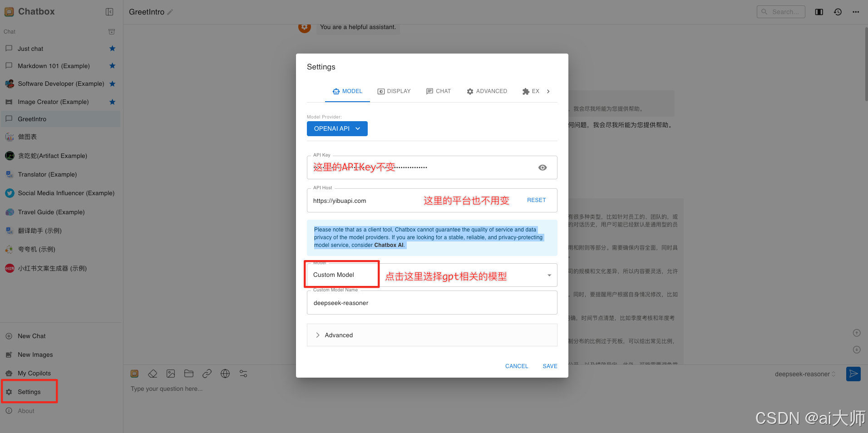Jump to bottom with down-arrow circle

[x=857, y=349]
